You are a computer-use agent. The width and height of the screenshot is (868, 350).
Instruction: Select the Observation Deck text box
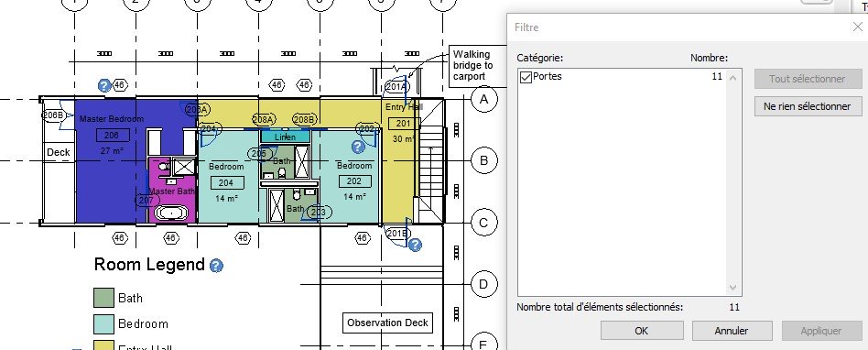coord(387,323)
